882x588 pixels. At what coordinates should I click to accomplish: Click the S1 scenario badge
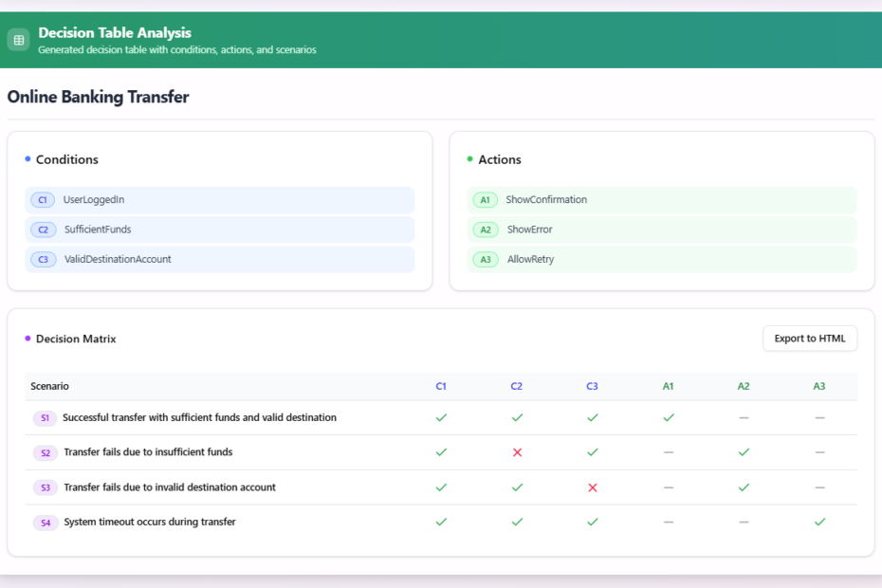(45, 418)
